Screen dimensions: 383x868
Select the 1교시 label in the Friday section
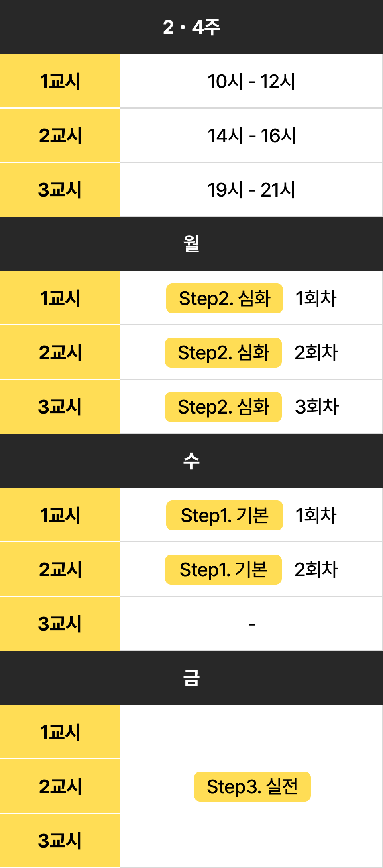pos(60,732)
